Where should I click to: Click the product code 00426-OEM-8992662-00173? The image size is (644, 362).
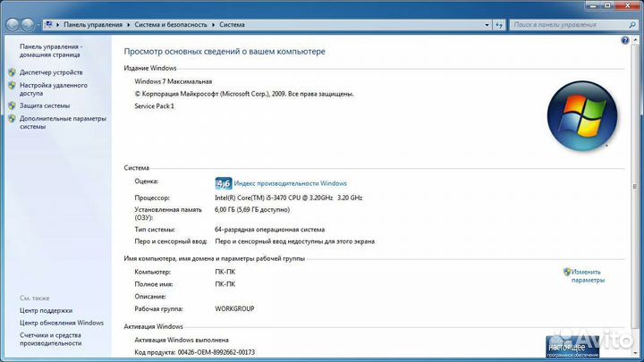[x=216, y=352]
